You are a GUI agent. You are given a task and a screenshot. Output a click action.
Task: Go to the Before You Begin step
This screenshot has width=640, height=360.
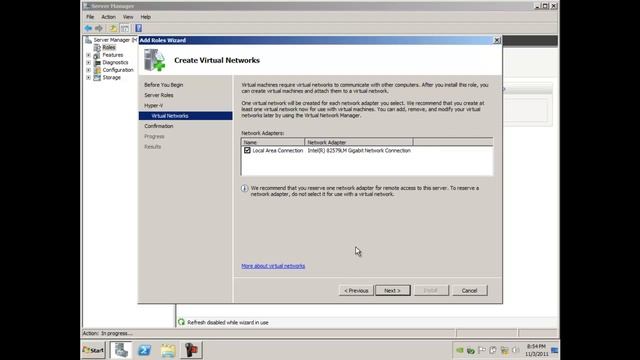click(x=164, y=85)
